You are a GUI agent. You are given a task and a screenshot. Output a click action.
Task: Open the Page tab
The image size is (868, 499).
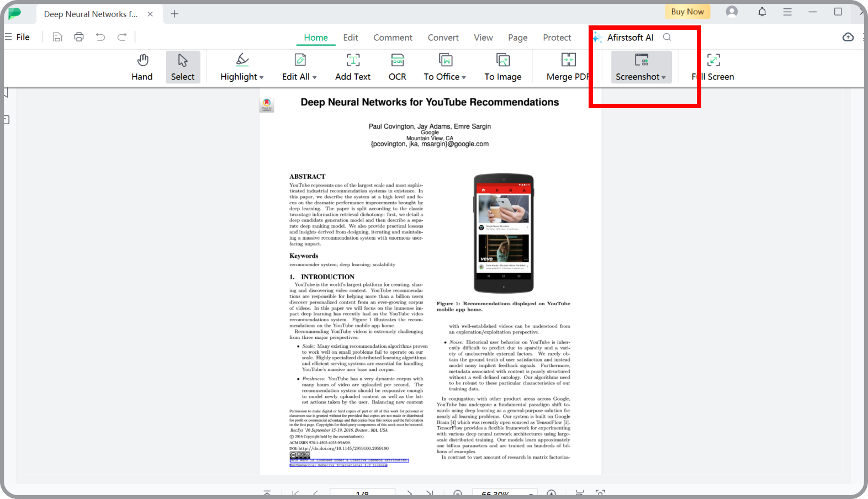518,38
